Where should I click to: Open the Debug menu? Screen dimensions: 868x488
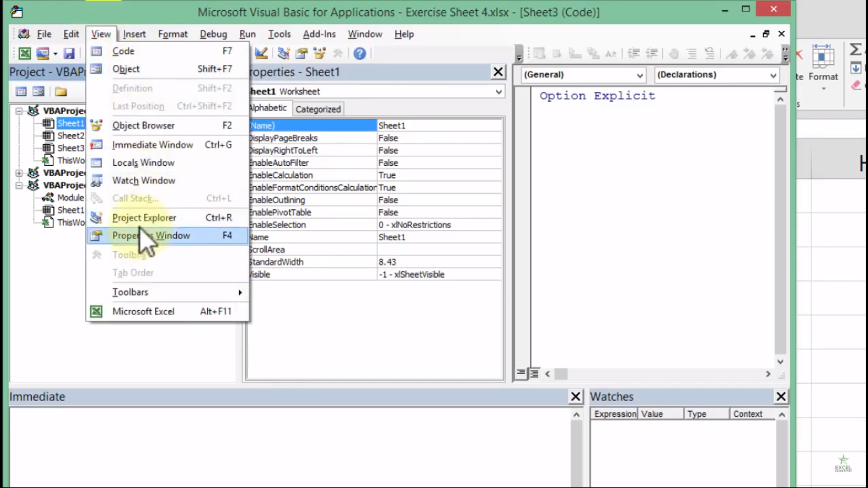(214, 34)
